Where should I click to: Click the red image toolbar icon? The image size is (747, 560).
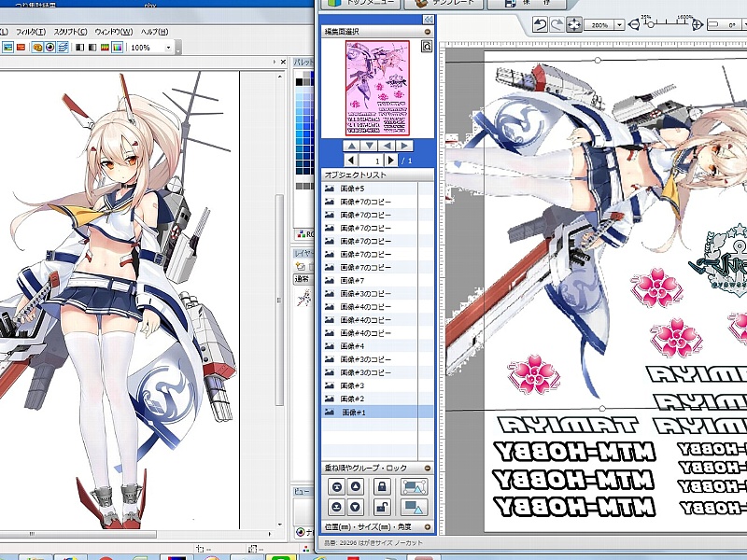(21, 48)
